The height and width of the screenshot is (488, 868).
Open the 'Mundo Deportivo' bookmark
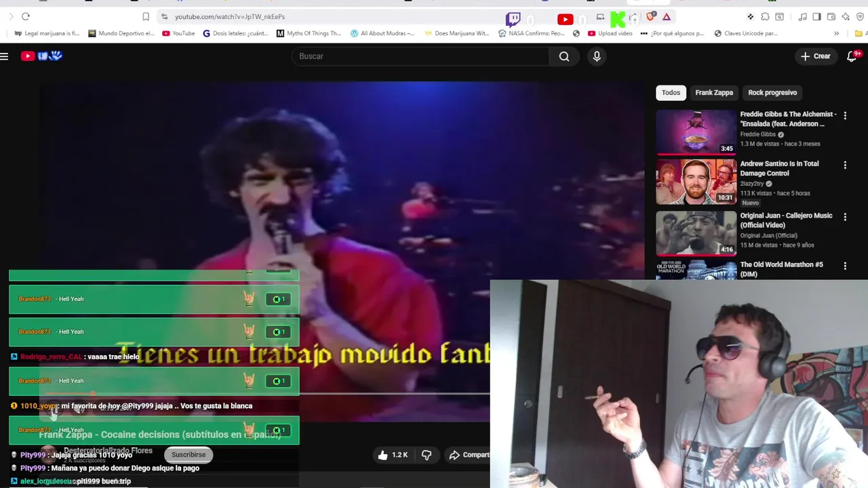pyautogui.click(x=121, y=33)
